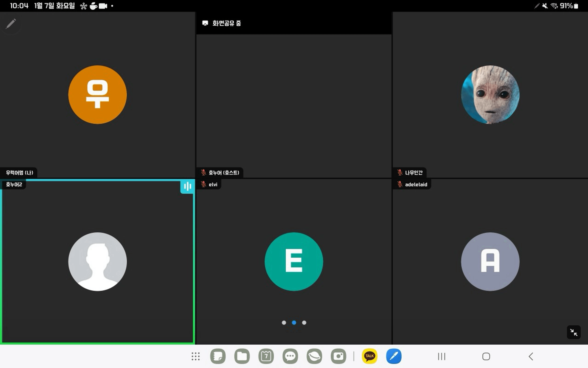
Task: Open the Messages app in taskbar
Action: pyautogui.click(x=290, y=356)
